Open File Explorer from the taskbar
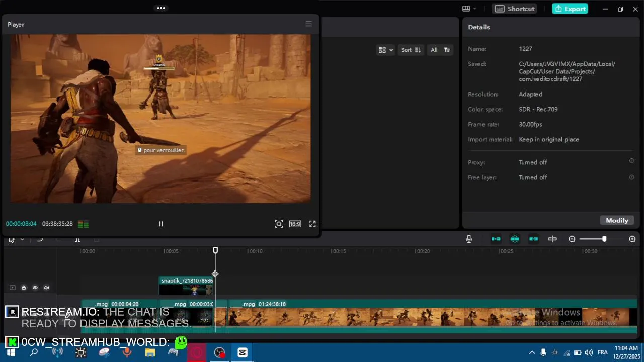Viewport: 644px width, 362px height. coord(150,353)
